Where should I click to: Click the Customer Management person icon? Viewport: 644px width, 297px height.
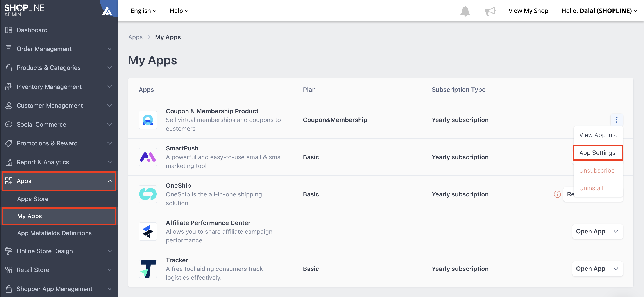[9, 106]
